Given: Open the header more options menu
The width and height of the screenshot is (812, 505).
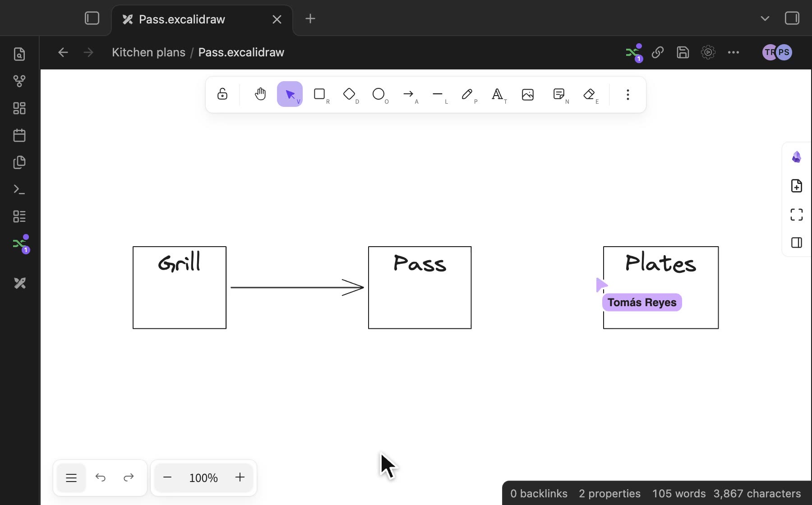Looking at the screenshot, I should tap(734, 52).
